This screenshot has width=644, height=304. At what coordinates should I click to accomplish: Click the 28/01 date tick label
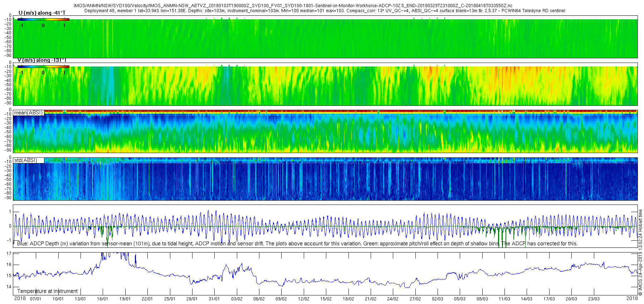192,299
